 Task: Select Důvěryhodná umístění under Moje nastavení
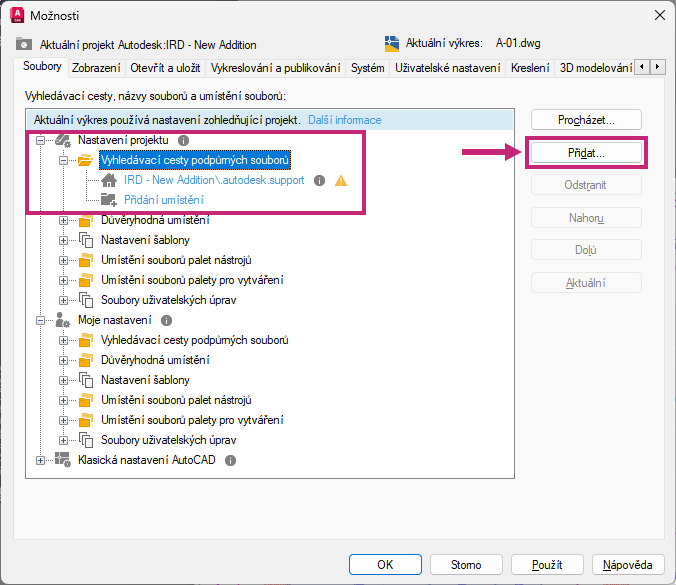155,360
